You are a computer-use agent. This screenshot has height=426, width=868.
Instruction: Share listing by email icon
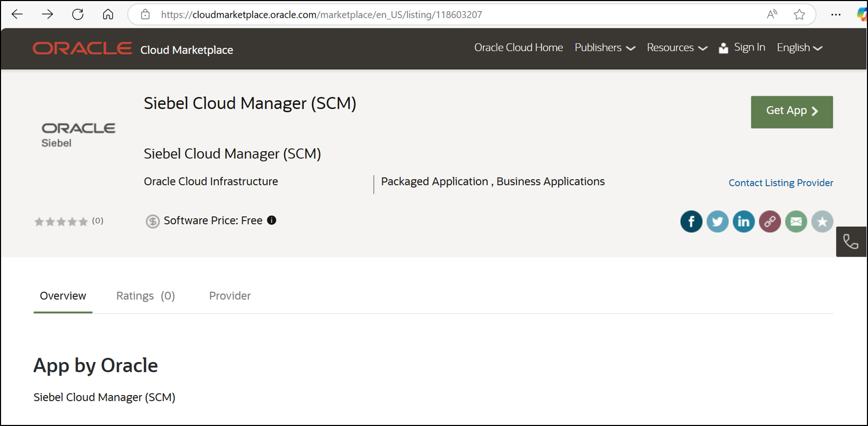796,221
